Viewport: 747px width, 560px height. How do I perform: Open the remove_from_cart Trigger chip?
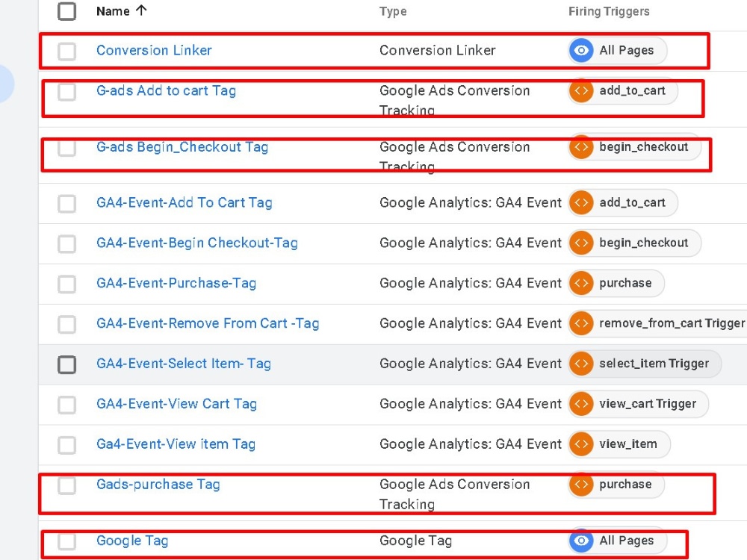[657, 323]
